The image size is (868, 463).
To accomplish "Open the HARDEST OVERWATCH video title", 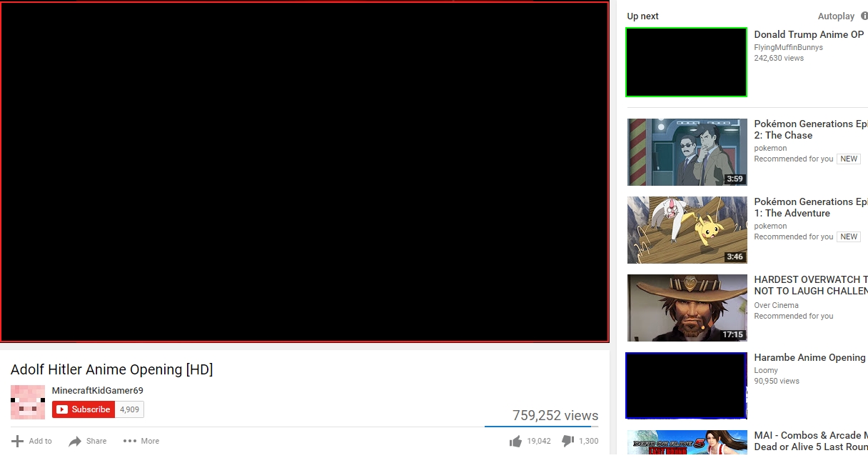I will pos(811,285).
